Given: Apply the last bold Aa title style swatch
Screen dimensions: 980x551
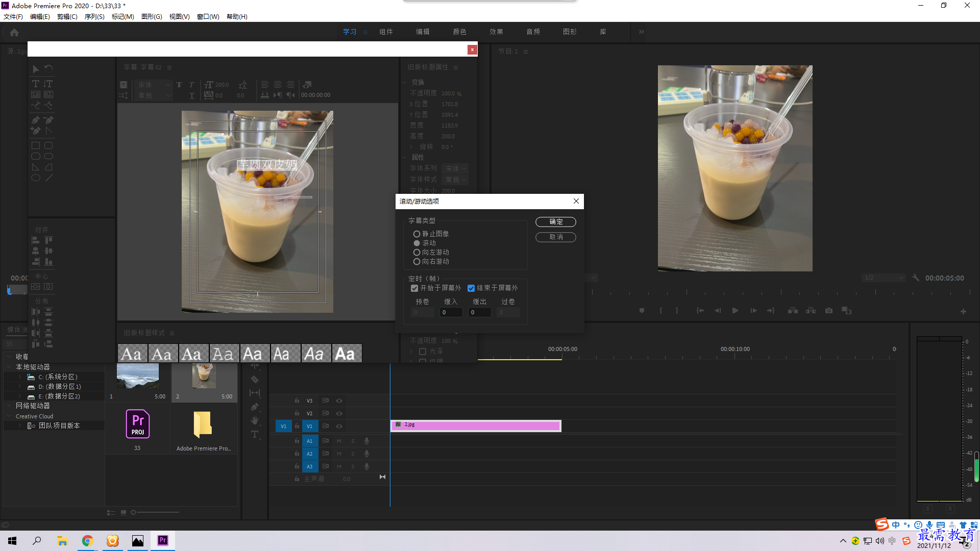Looking at the screenshot, I should tap(347, 353).
